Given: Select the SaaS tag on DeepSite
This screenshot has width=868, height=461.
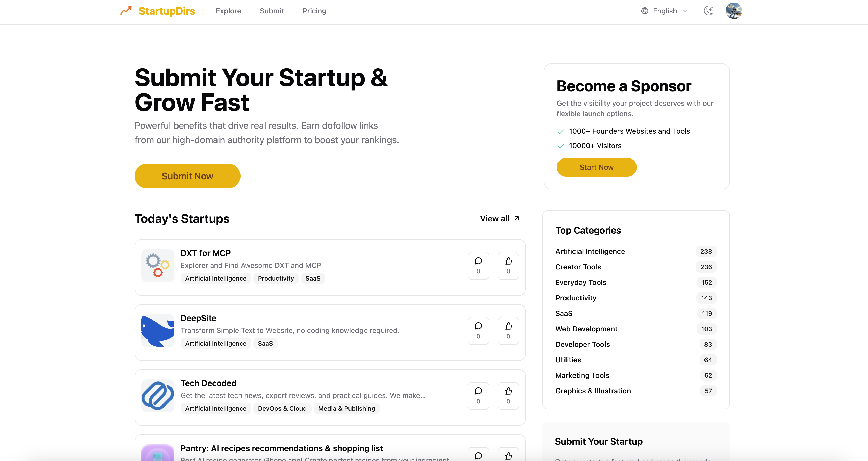Looking at the screenshot, I should (x=265, y=343).
